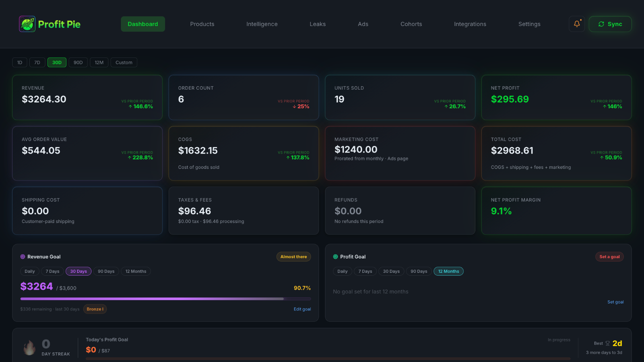Open the Products page
644x362 pixels.
click(202, 24)
